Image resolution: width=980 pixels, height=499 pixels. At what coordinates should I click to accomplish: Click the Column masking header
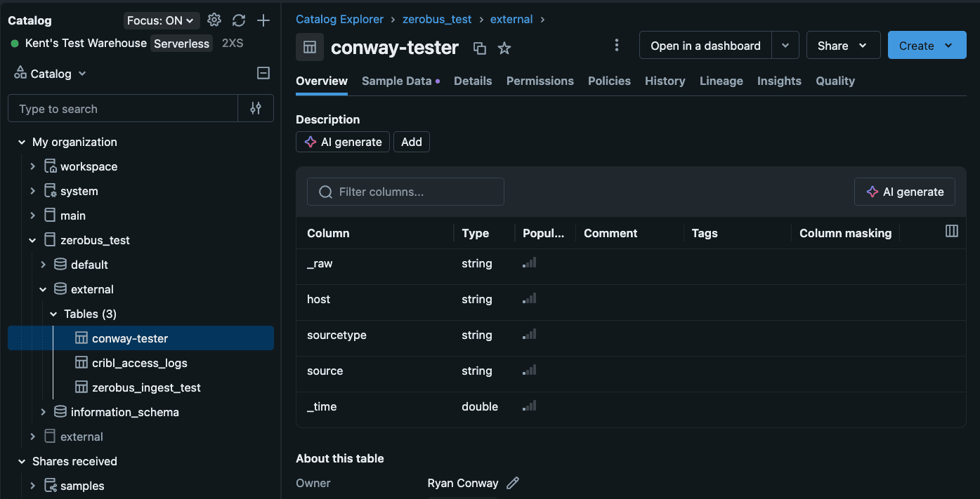845,233
